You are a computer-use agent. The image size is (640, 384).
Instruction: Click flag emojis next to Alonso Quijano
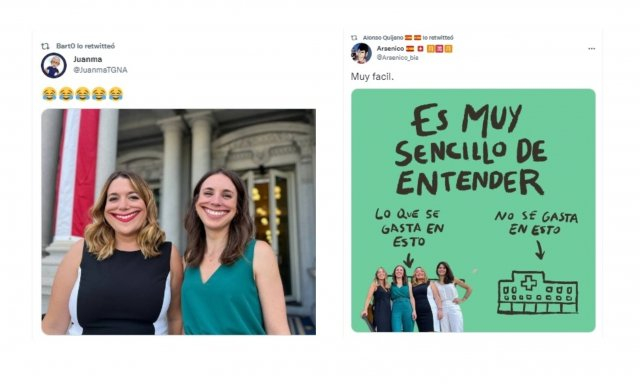click(x=413, y=38)
